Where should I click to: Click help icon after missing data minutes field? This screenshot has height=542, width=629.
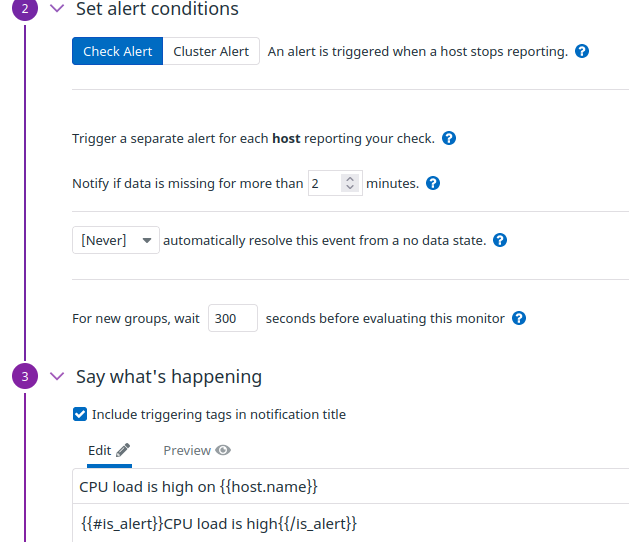(433, 183)
